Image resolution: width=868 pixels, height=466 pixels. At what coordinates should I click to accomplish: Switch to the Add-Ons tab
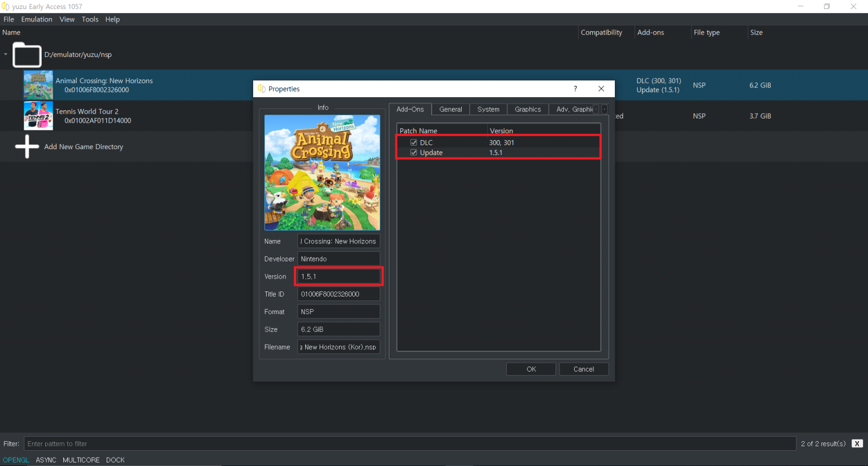[x=410, y=109]
